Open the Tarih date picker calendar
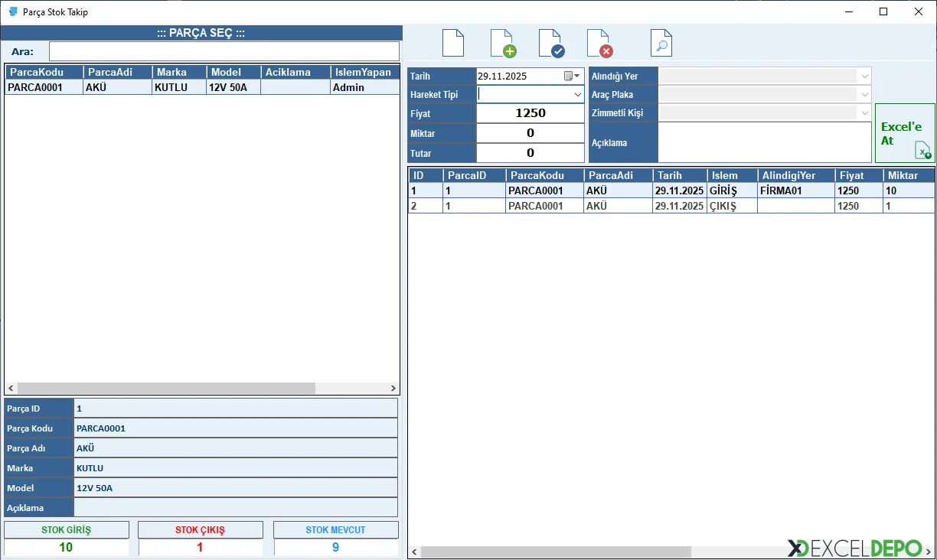 571,76
